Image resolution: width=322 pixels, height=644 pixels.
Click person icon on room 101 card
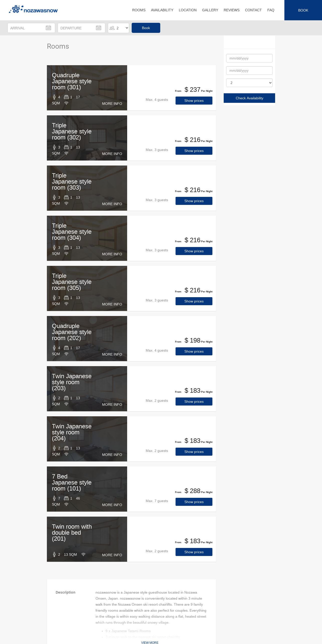click(x=54, y=498)
